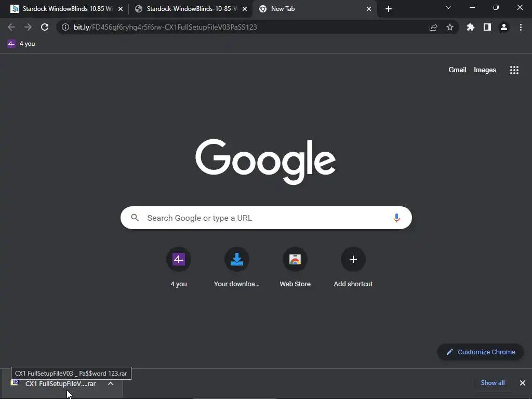Open the Your downloads shortcut tile

pos(237,268)
